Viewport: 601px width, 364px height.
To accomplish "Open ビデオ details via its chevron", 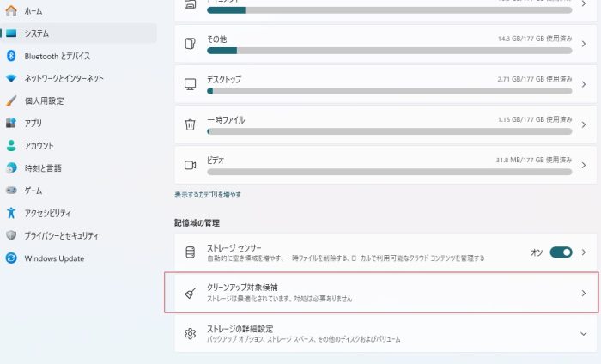I will click(x=583, y=166).
